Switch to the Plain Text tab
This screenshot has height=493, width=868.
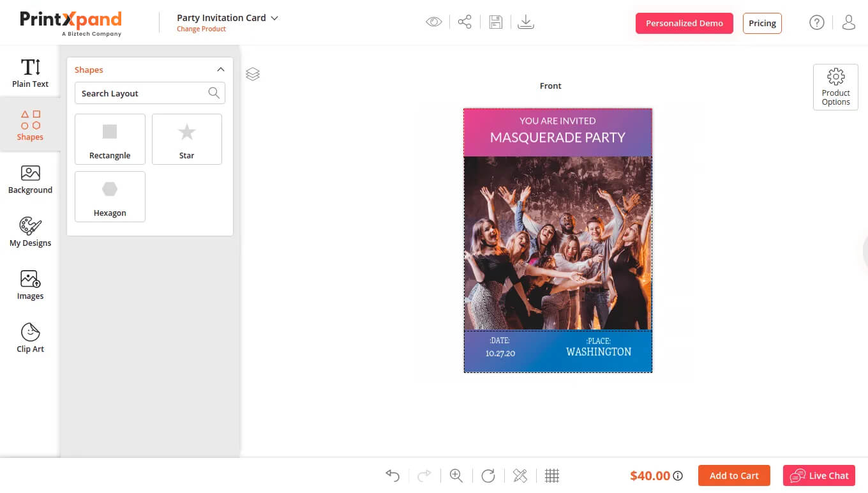[x=30, y=72]
